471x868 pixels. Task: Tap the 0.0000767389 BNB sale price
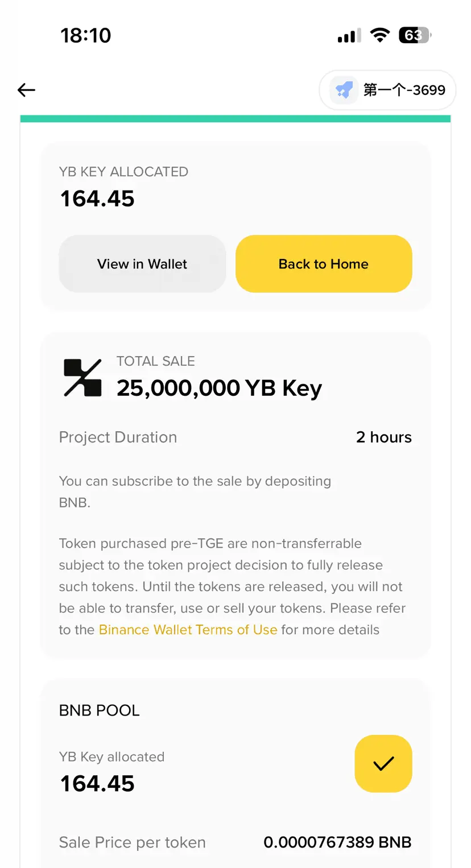point(337,842)
